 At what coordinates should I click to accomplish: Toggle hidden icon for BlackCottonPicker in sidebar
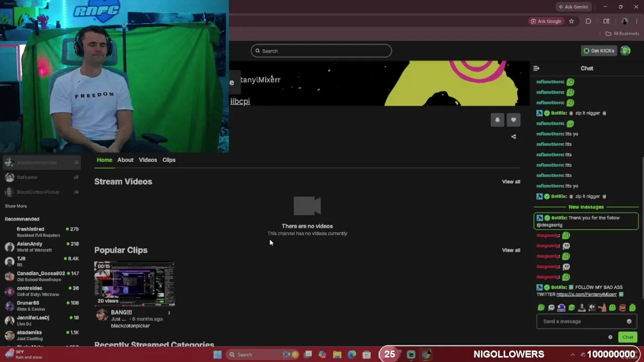click(x=76, y=192)
